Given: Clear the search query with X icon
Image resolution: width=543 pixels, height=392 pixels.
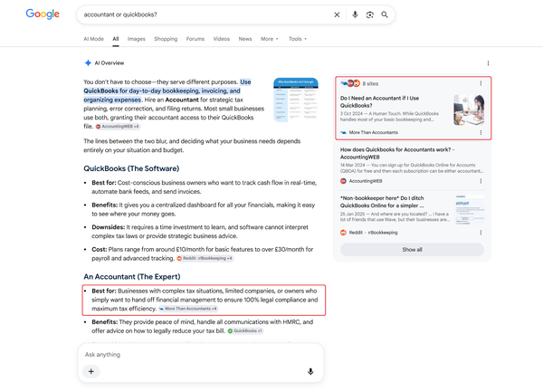Looking at the screenshot, I should [x=337, y=14].
